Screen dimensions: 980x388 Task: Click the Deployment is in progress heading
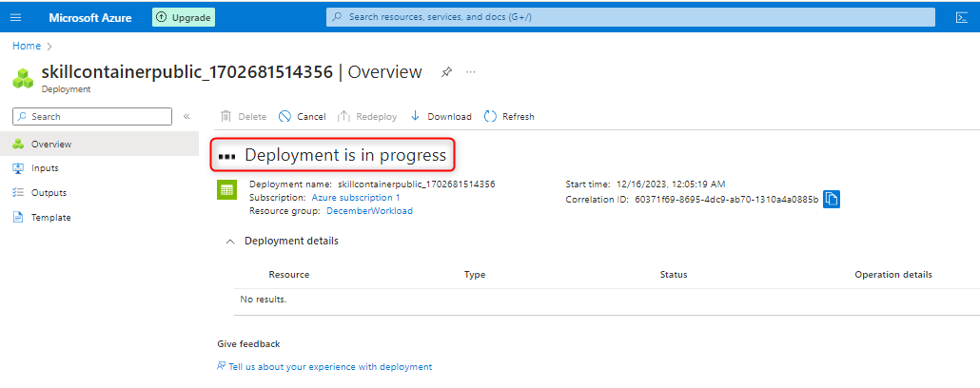click(345, 155)
